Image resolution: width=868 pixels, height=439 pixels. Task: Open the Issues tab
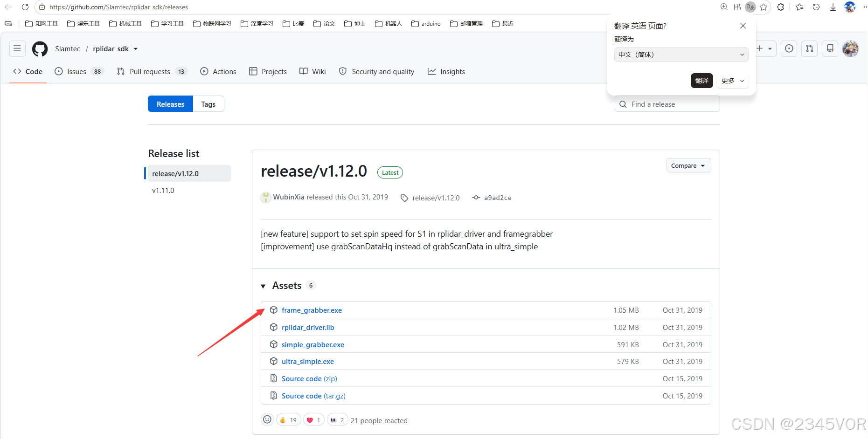point(79,71)
